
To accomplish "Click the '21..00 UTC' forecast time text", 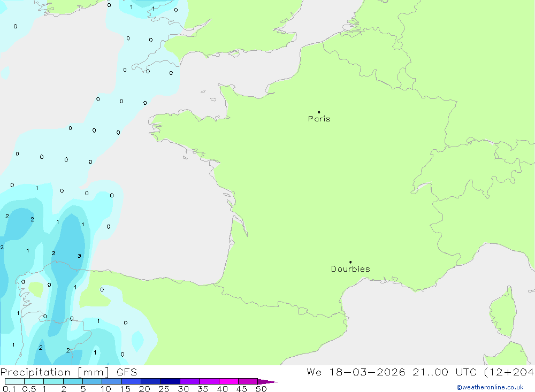I will [x=444, y=372].
